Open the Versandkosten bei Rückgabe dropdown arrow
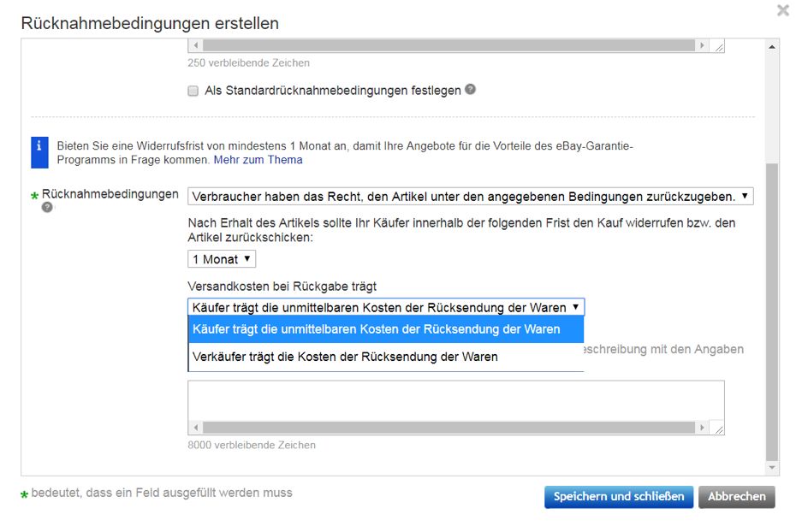Screen dimensions: 802x532 575,306
